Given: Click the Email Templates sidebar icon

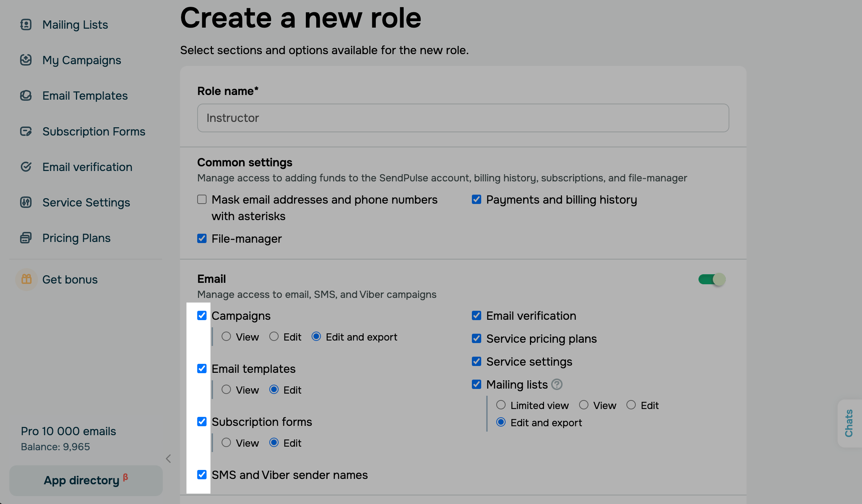Looking at the screenshot, I should [x=26, y=96].
